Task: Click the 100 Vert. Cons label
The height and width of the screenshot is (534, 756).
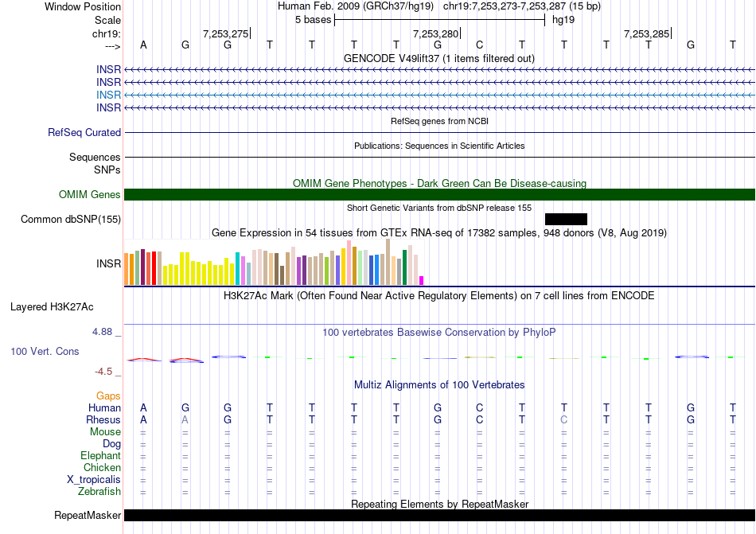Action: coord(45,351)
